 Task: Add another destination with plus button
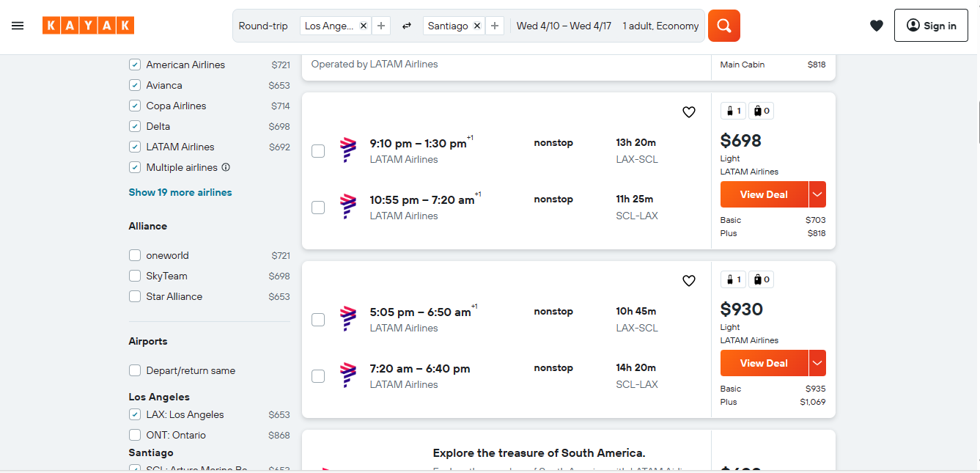point(495,26)
